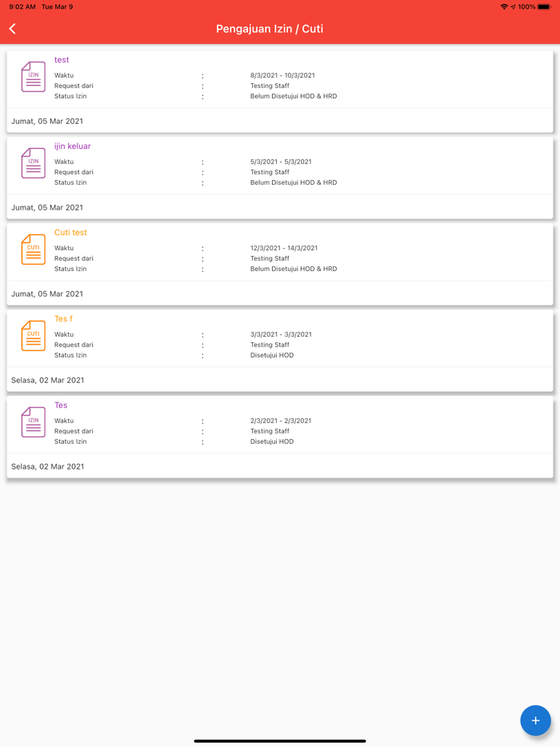Open the 'test' request title
This screenshot has height=747, width=560.
pyautogui.click(x=62, y=60)
